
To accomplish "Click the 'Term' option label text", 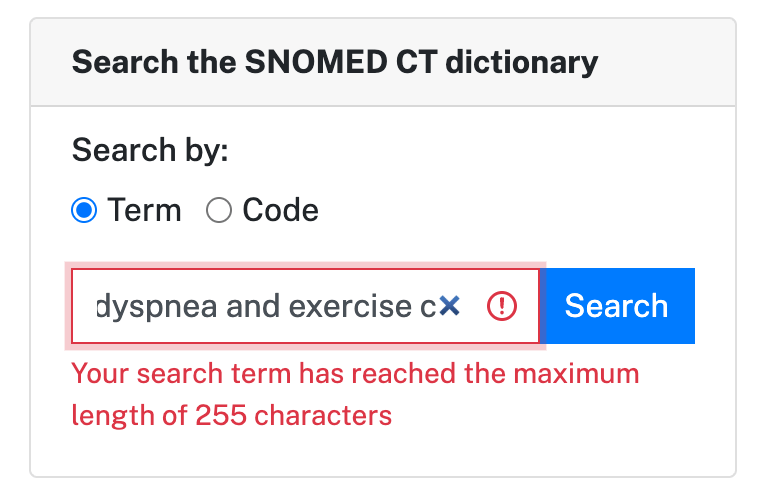I will click(144, 211).
